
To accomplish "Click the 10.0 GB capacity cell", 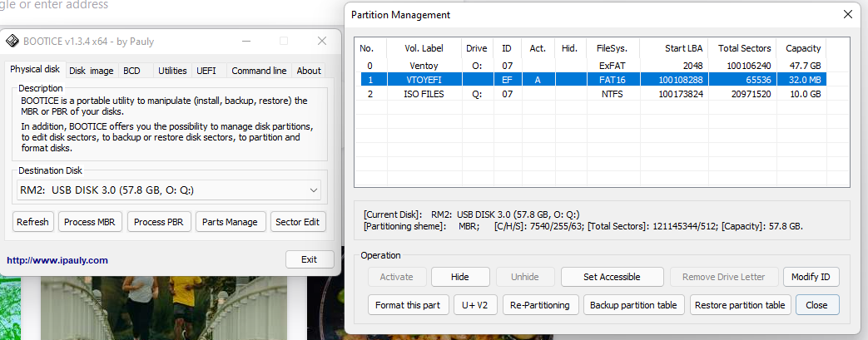I will click(803, 95).
